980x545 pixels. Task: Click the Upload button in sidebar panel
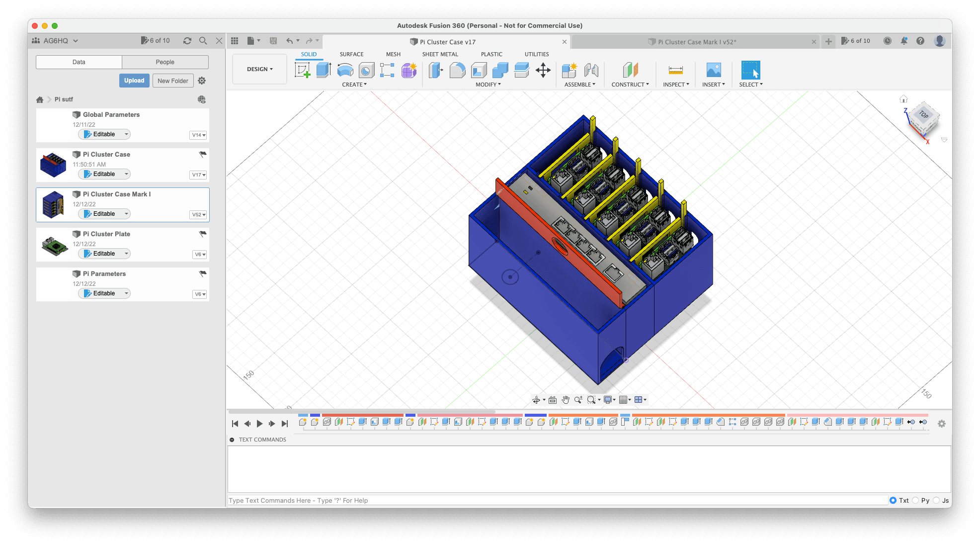[x=134, y=81]
